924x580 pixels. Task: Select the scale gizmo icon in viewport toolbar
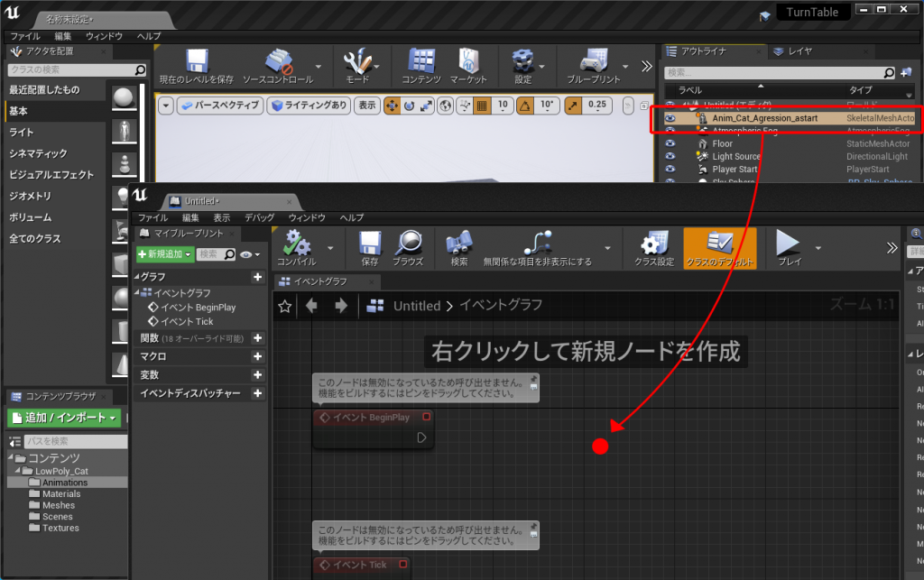pyautogui.click(x=426, y=106)
